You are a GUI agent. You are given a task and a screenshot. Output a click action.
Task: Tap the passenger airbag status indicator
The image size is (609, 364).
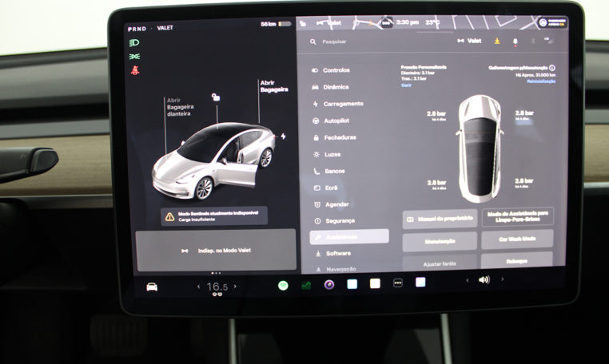point(552,22)
